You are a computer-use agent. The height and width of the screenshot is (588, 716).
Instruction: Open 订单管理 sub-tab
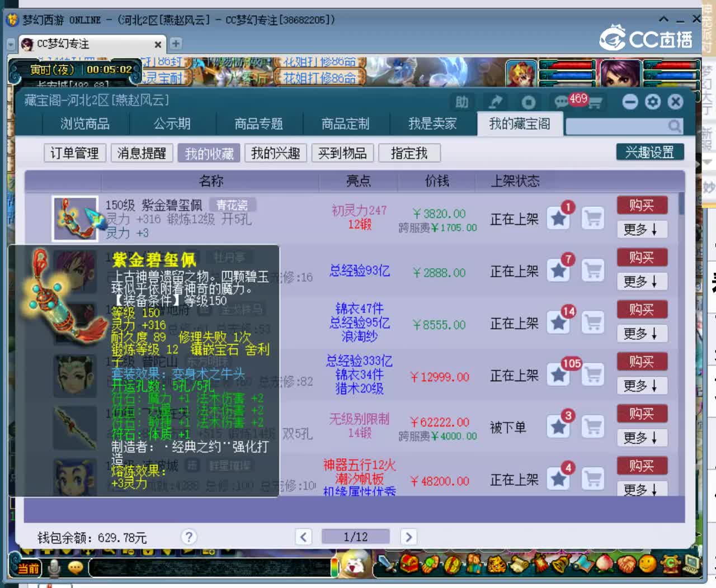[74, 153]
